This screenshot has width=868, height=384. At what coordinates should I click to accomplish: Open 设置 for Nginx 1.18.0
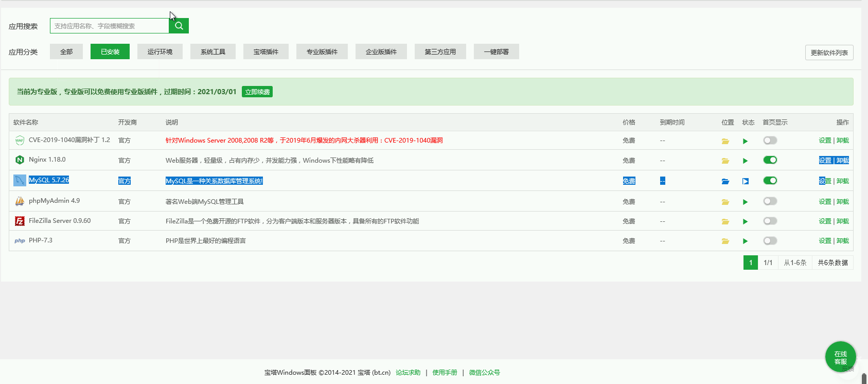(825, 161)
